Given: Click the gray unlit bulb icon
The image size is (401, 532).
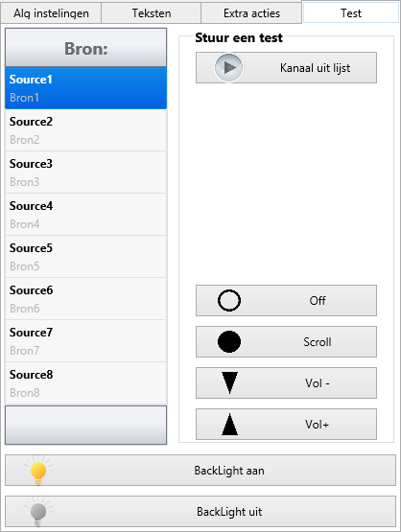Looking at the screenshot, I should (38, 512).
